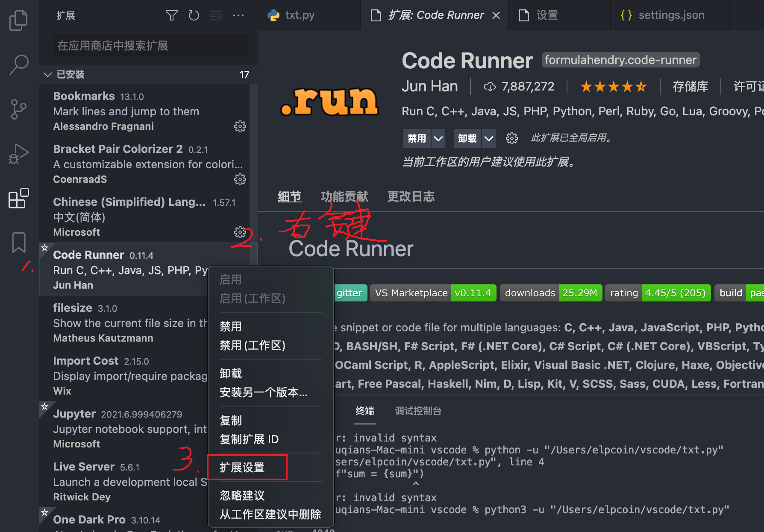Image resolution: width=764 pixels, height=532 pixels.
Task: Refresh the extensions list
Action: pos(194,16)
